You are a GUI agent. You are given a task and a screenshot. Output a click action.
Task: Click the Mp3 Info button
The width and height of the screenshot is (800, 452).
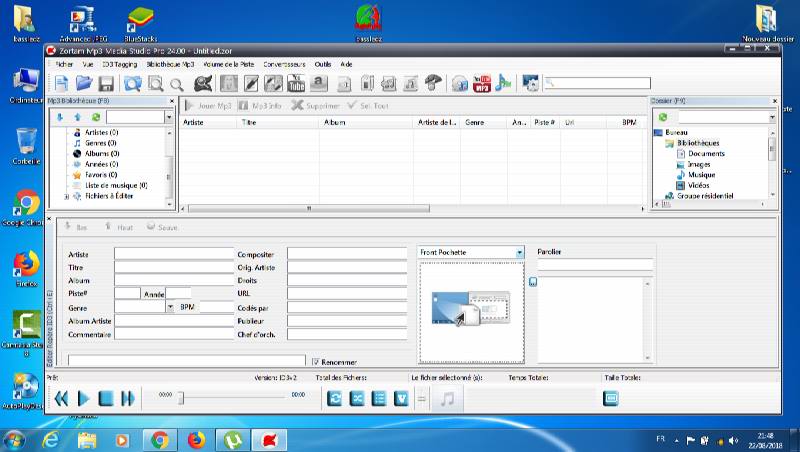[x=260, y=106]
